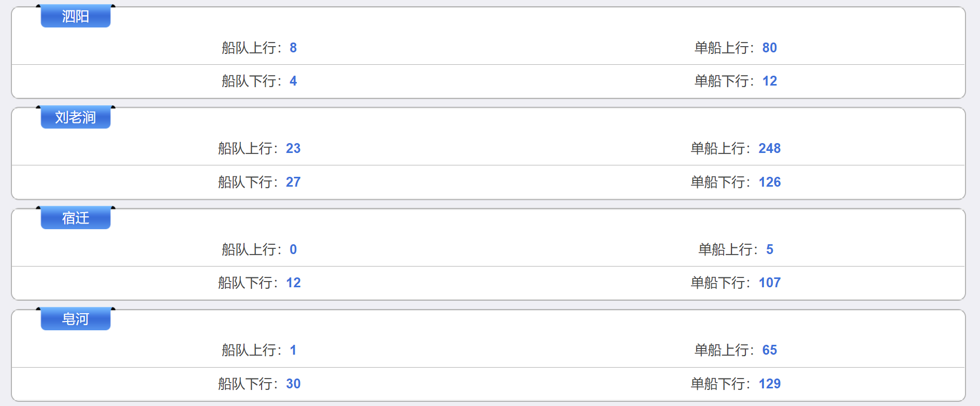Click 泗阳 船队下行 value 4
The image size is (980, 406).
[x=293, y=81]
